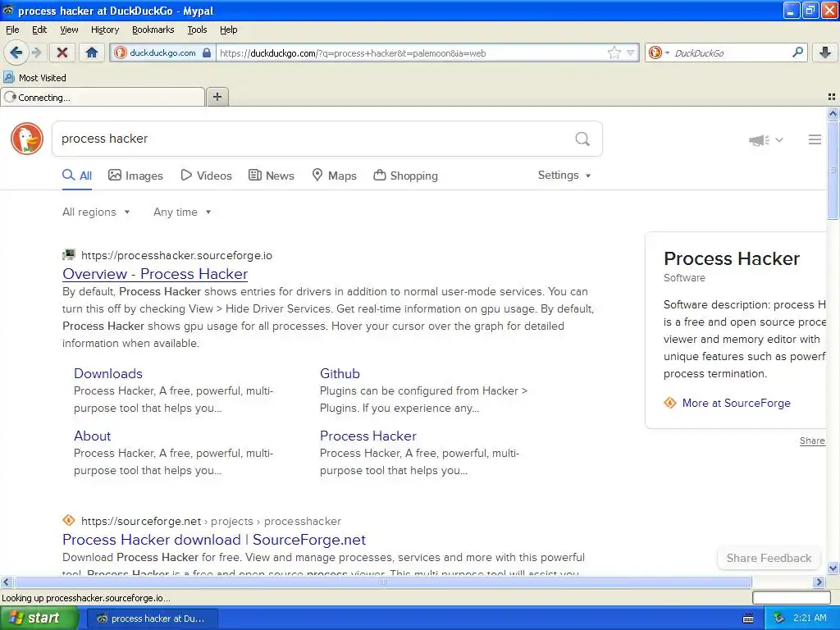Click the processhacker.sourceforge.io URL text
This screenshot has height=630, width=840.
point(176,256)
